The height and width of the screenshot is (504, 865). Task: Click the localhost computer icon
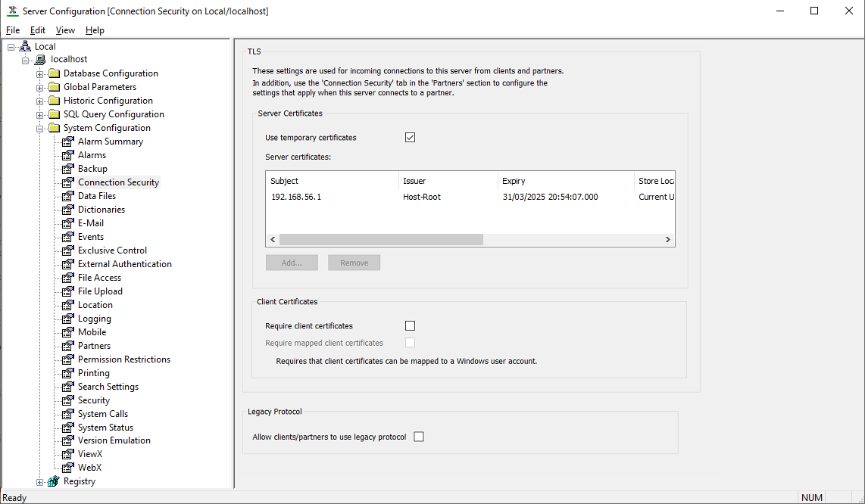click(x=41, y=59)
